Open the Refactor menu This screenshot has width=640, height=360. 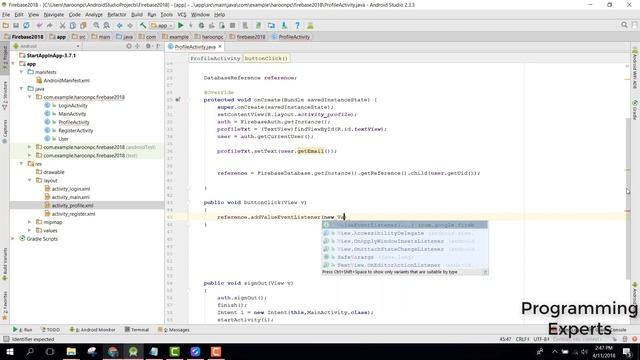tap(117, 15)
